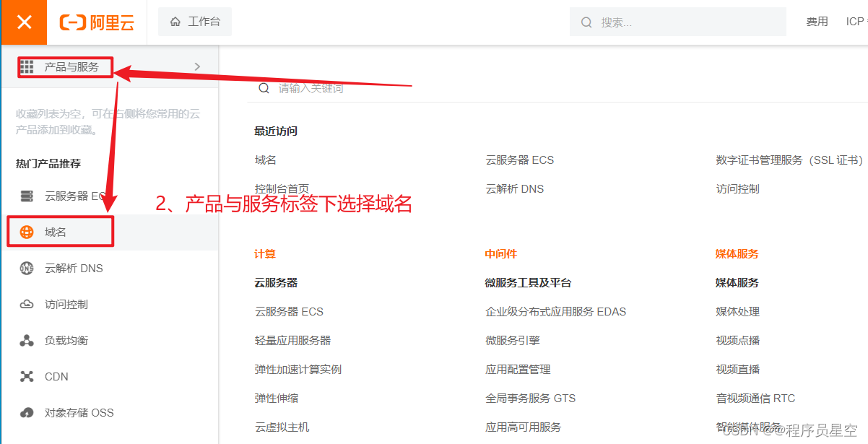Click the 微服务工具及平台 subsection title
The image size is (868, 444).
point(529,282)
